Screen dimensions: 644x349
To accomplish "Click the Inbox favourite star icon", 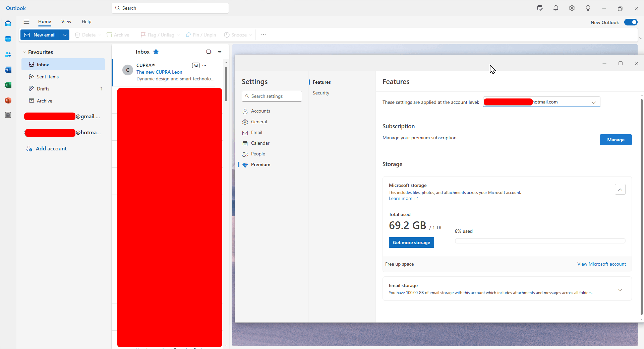I will coord(156,52).
